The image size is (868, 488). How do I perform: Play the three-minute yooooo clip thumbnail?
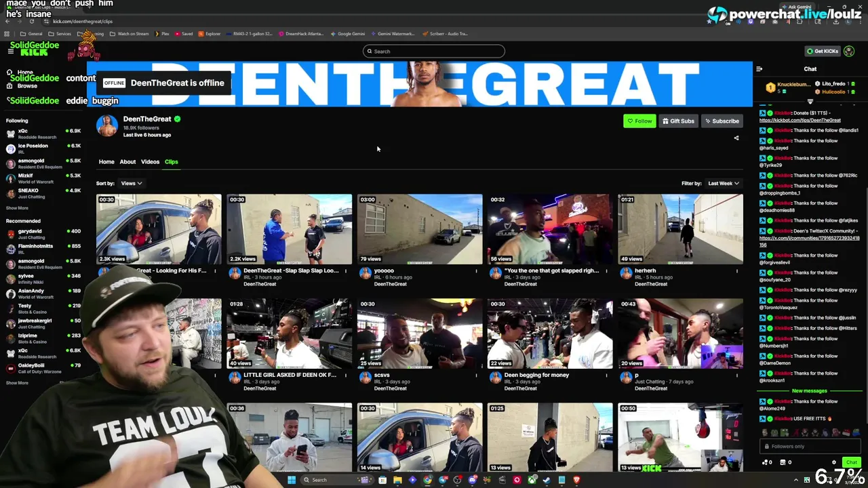(x=420, y=229)
